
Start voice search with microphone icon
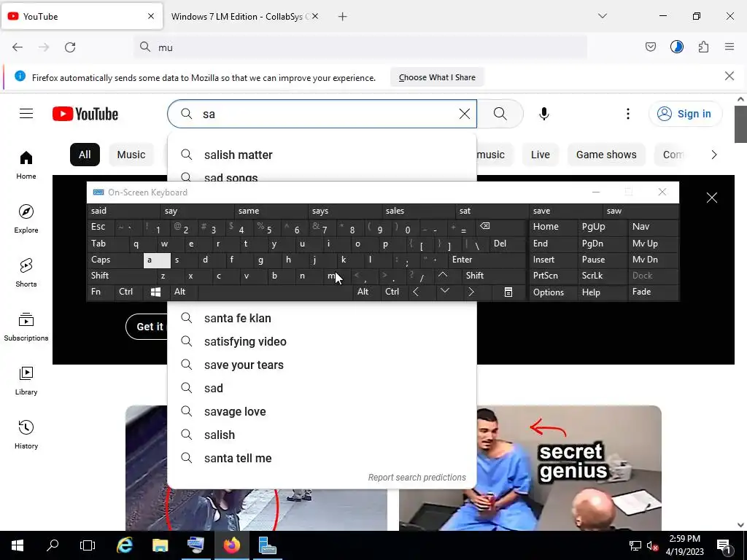544,114
